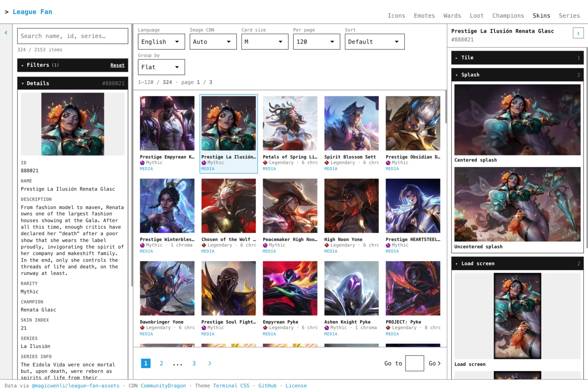Select the Prestige Empyrean K'Sante skin card

(167, 134)
